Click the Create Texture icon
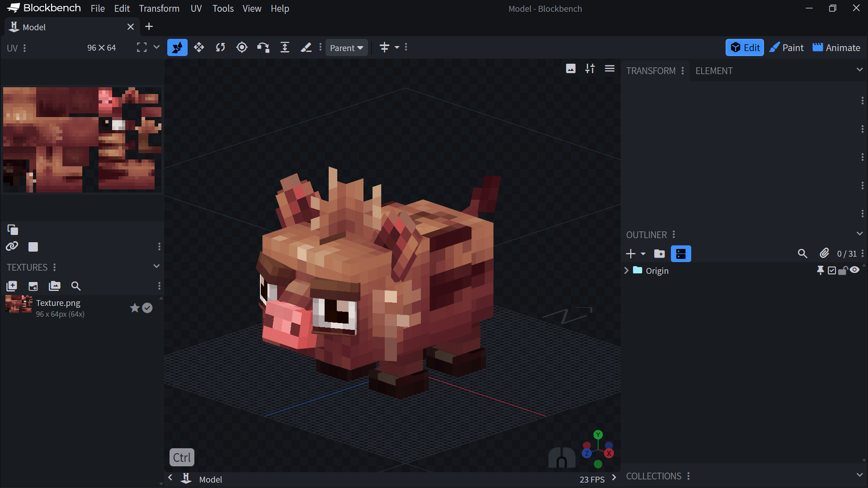 tap(33, 286)
